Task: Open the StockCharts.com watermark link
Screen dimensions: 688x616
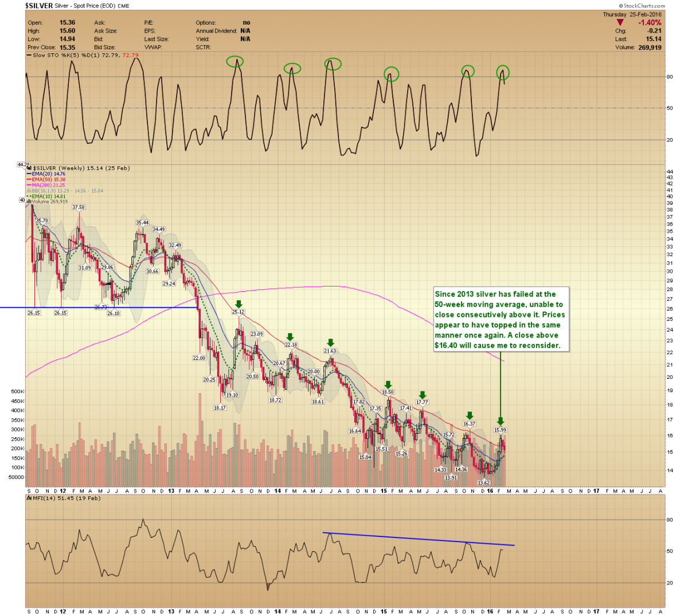Action: pyautogui.click(x=643, y=6)
